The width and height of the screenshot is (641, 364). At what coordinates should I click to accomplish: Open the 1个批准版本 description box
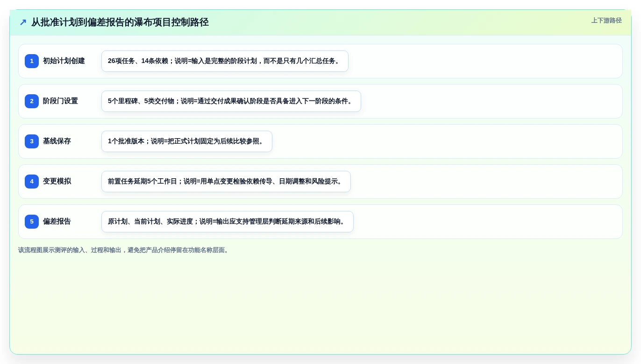[187, 141]
